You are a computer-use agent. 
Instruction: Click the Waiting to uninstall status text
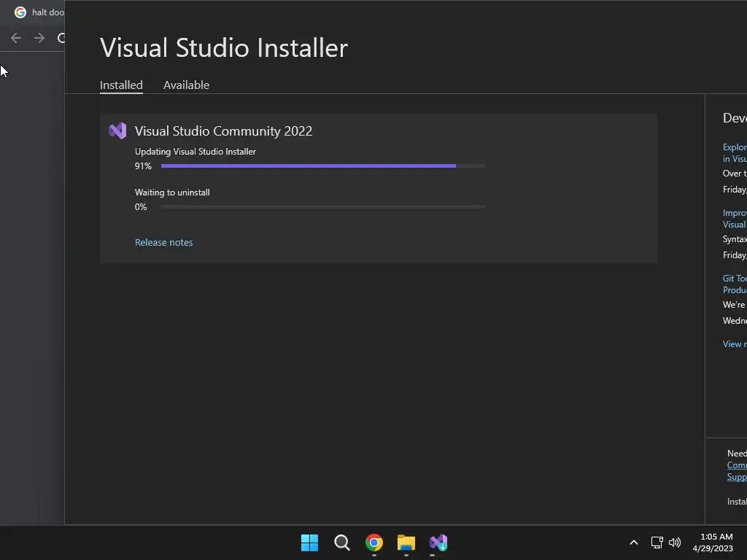pyautogui.click(x=172, y=192)
